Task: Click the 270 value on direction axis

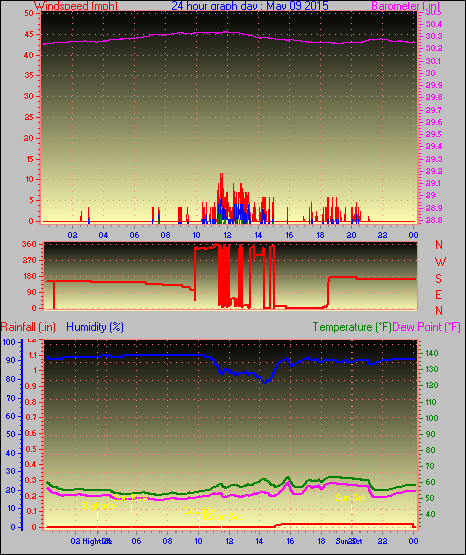Action: tap(29, 260)
